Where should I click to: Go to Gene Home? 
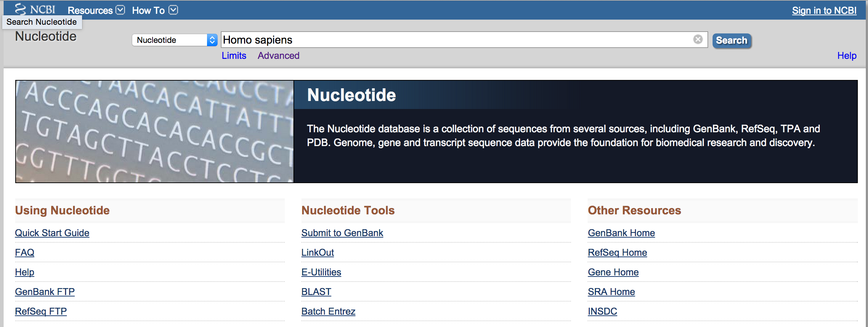point(613,272)
